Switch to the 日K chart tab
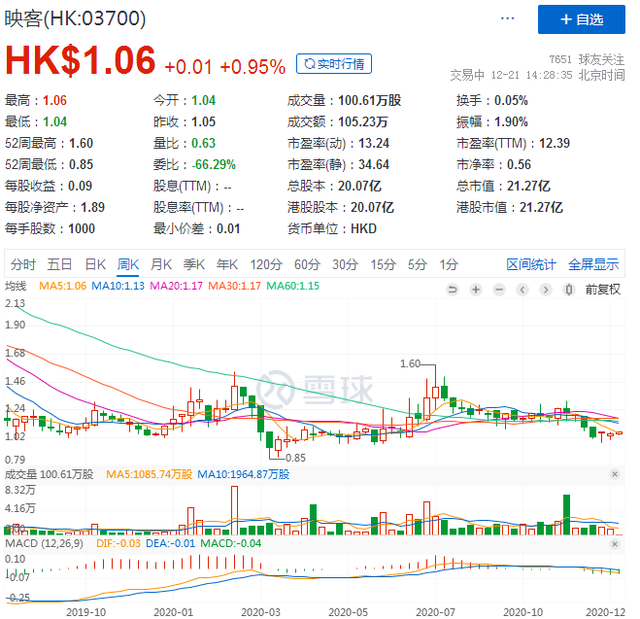The image size is (640, 619). (x=95, y=264)
